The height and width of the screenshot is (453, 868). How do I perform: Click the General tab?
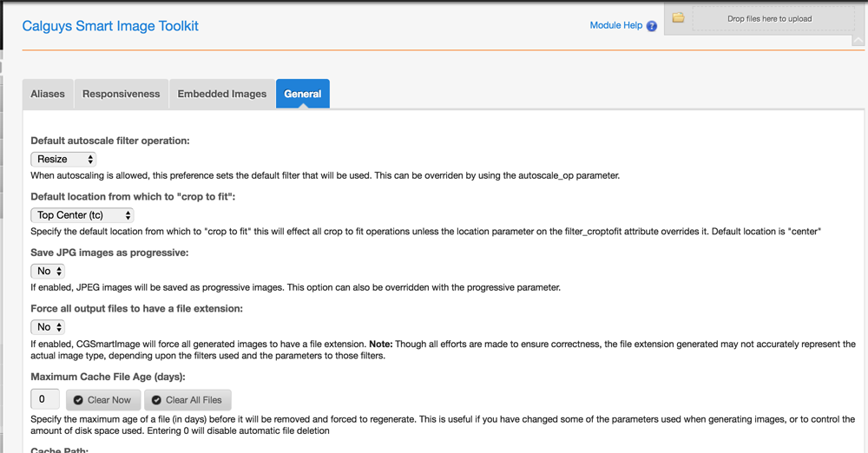coord(303,94)
